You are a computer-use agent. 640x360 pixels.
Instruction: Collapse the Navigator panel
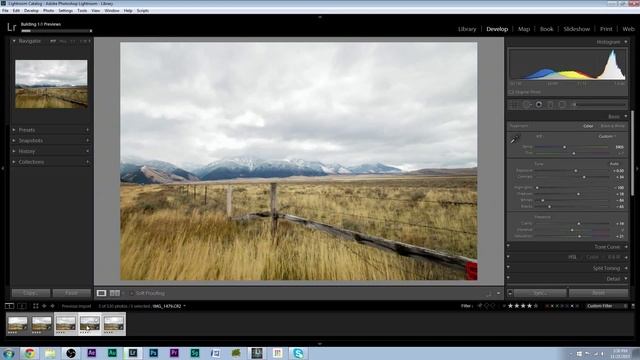point(14,41)
